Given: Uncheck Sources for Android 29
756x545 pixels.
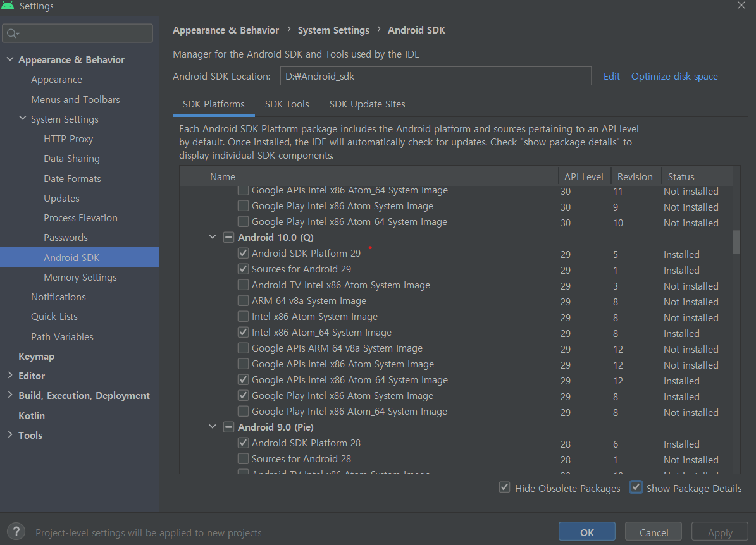Looking at the screenshot, I should coord(244,269).
